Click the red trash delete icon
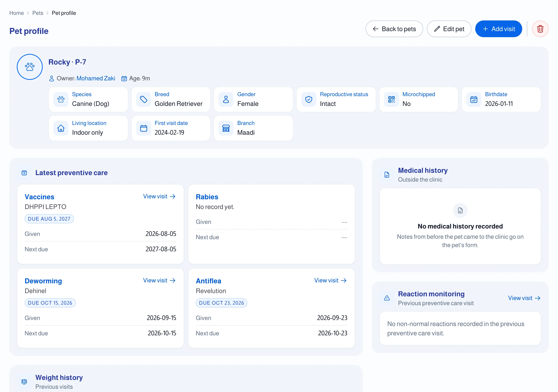 click(x=540, y=29)
